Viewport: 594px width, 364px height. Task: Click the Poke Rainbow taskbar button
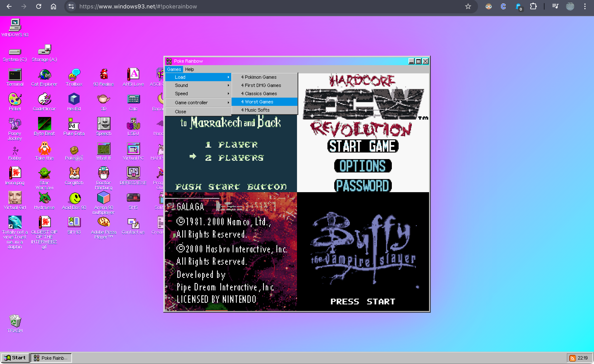pos(51,358)
